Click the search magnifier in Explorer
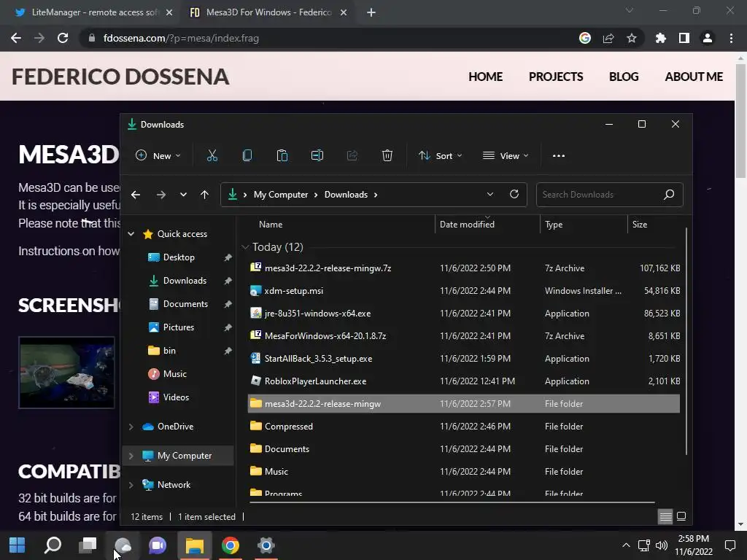 point(669,194)
